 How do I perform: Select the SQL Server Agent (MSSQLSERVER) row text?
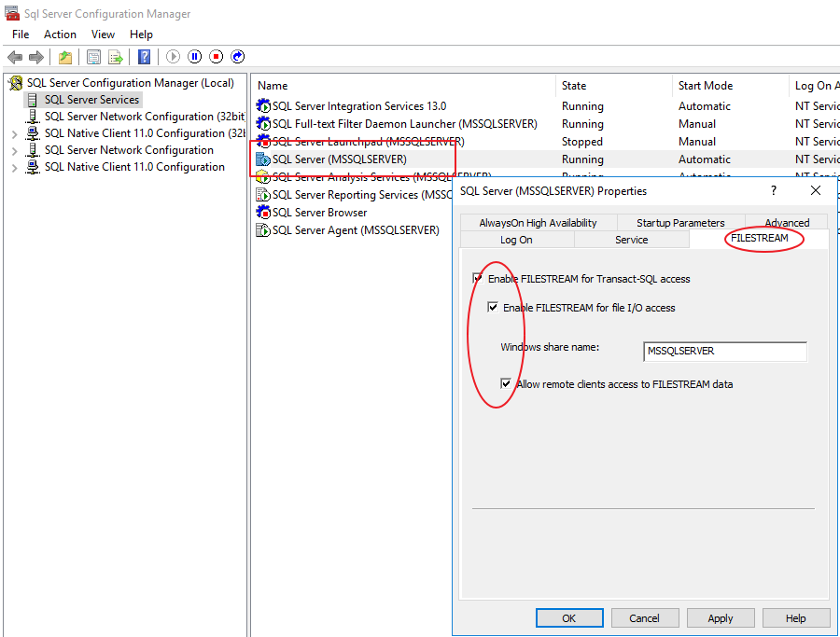click(x=356, y=230)
